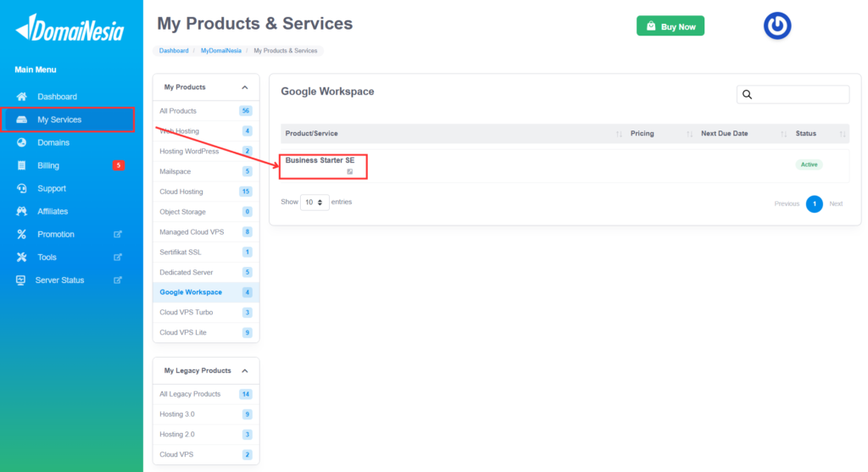
Task: Click the Previous pagination button
Action: click(787, 203)
